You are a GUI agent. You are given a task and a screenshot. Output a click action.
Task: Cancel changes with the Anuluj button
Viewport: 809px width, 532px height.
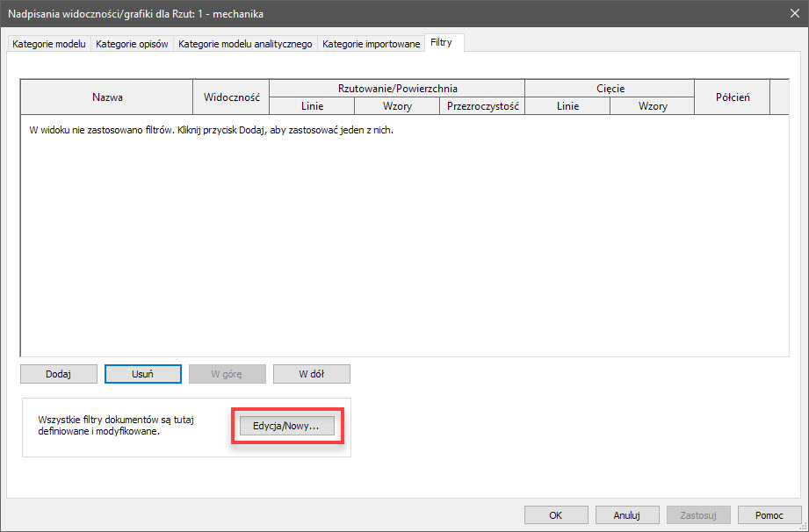click(x=627, y=515)
